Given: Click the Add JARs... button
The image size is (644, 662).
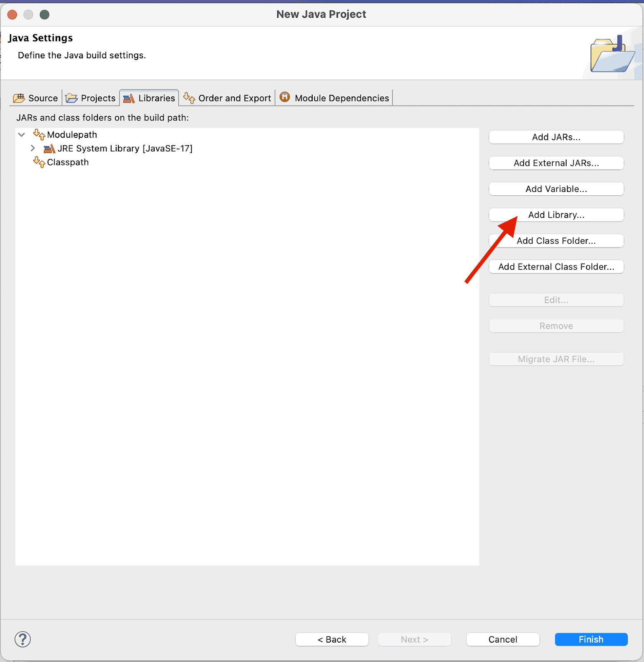Looking at the screenshot, I should (x=556, y=137).
